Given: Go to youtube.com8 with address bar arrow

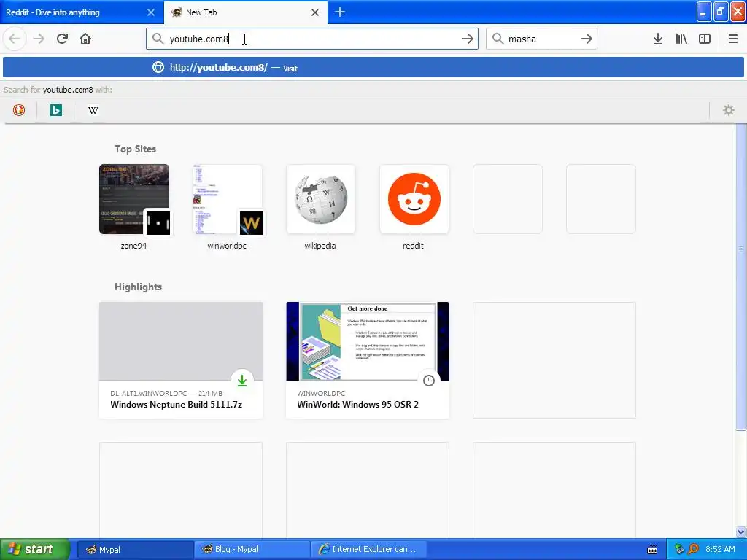Looking at the screenshot, I should [x=468, y=39].
